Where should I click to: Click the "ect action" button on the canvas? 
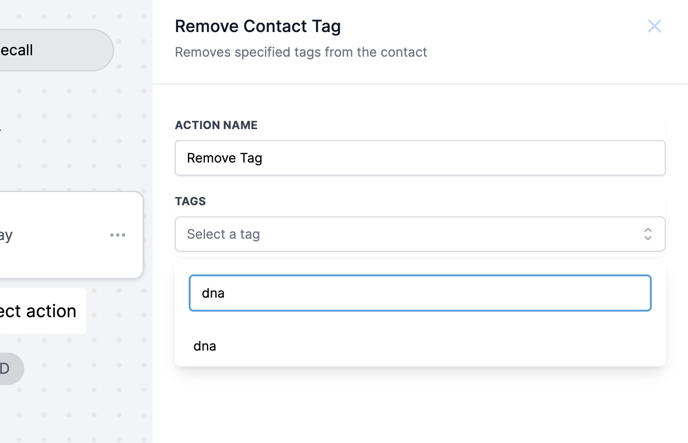point(40,311)
